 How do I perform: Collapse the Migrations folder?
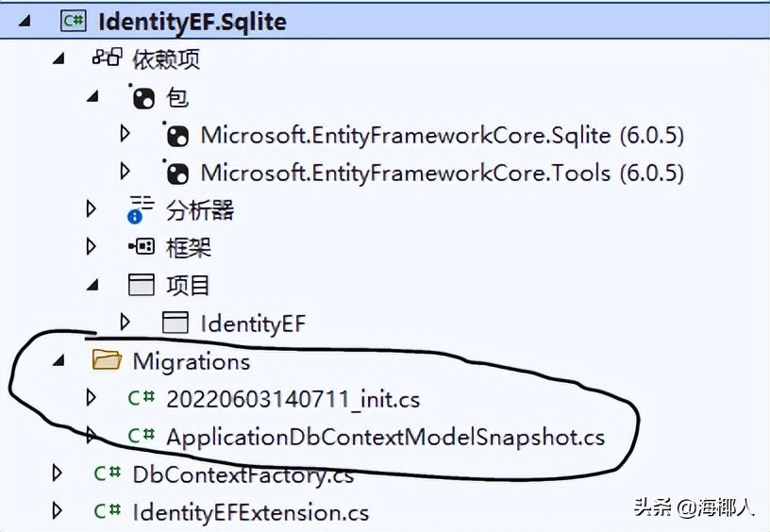[59, 361]
